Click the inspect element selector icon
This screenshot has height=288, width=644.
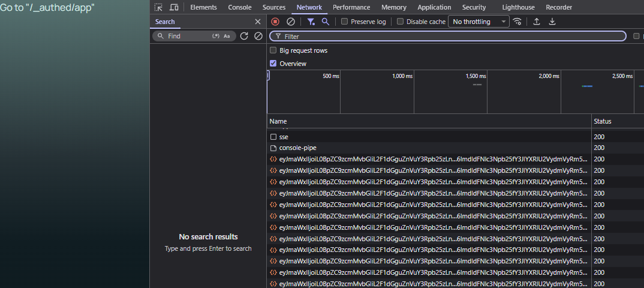click(158, 7)
